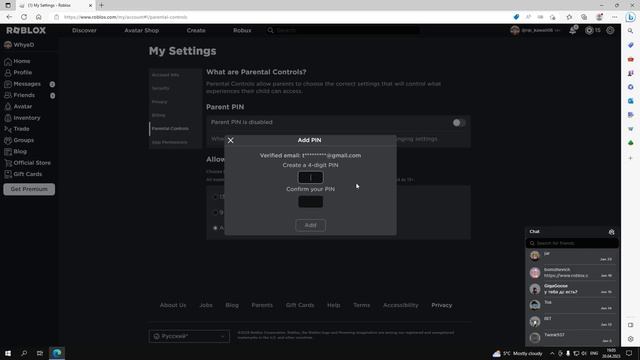Select the Confirm your PIN field
Image resolution: width=640 pixels, height=360 pixels.
coord(311,202)
